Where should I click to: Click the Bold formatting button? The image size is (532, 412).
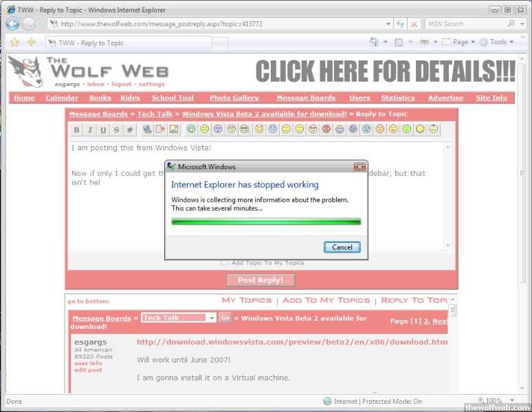(76, 130)
